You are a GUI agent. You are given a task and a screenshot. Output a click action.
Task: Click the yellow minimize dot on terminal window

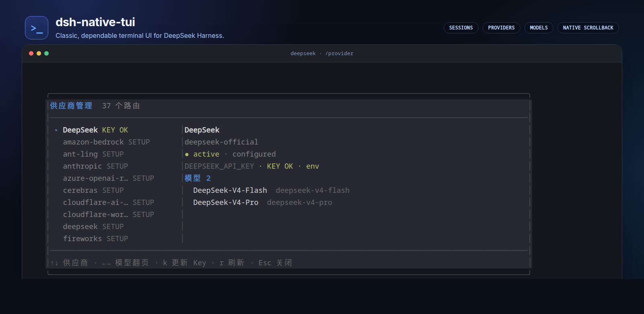(x=39, y=53)
